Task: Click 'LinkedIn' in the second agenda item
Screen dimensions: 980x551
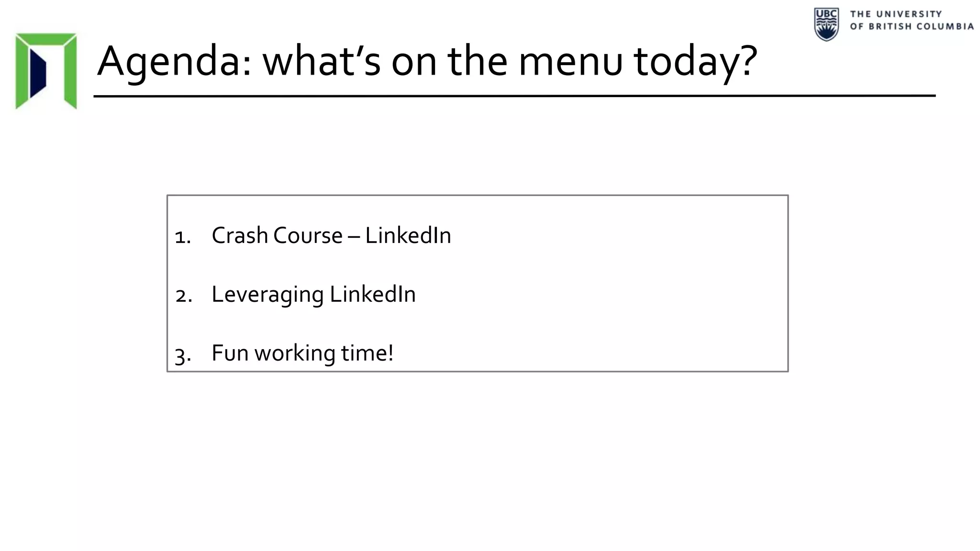Action: pyautogui.click(x=373, y=294)
